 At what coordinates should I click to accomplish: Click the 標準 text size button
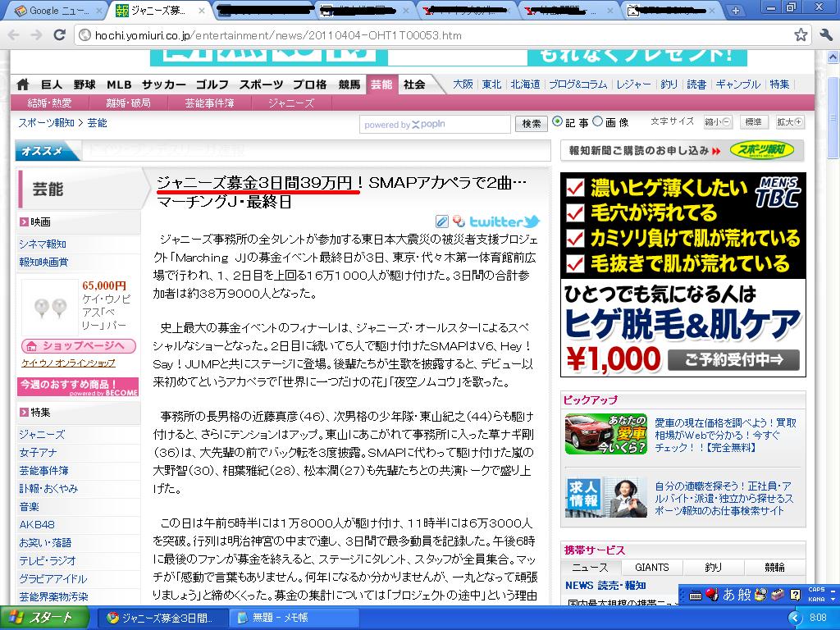tap(754, 122)
